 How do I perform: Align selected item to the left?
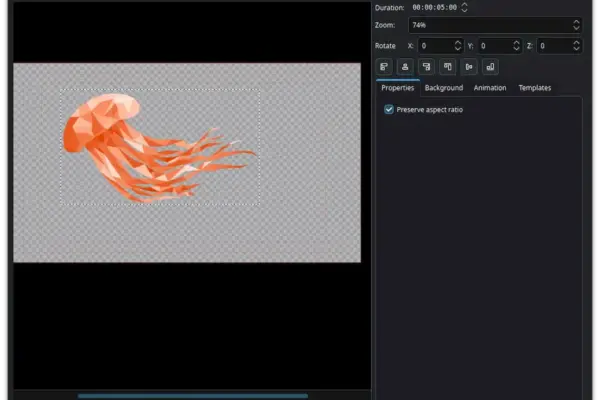point(384,67)
